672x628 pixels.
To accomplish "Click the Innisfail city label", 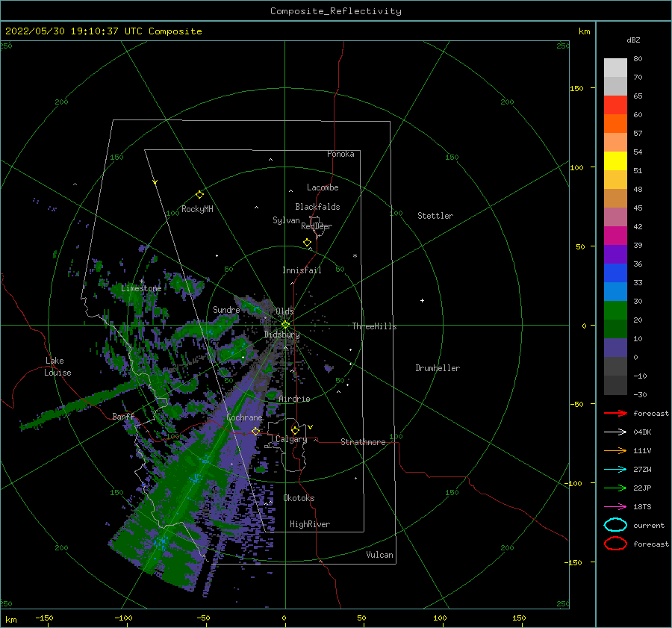I will click(x=302, y=270).
